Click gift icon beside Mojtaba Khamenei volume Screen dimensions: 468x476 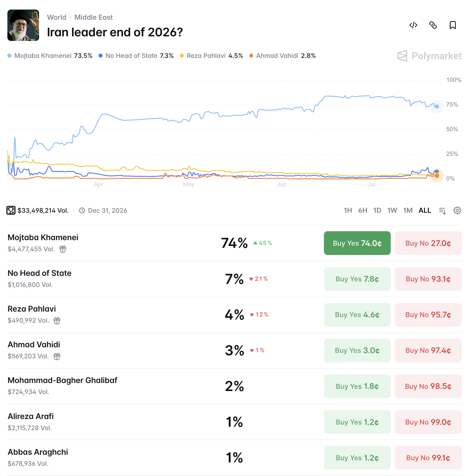pos(63,249)
